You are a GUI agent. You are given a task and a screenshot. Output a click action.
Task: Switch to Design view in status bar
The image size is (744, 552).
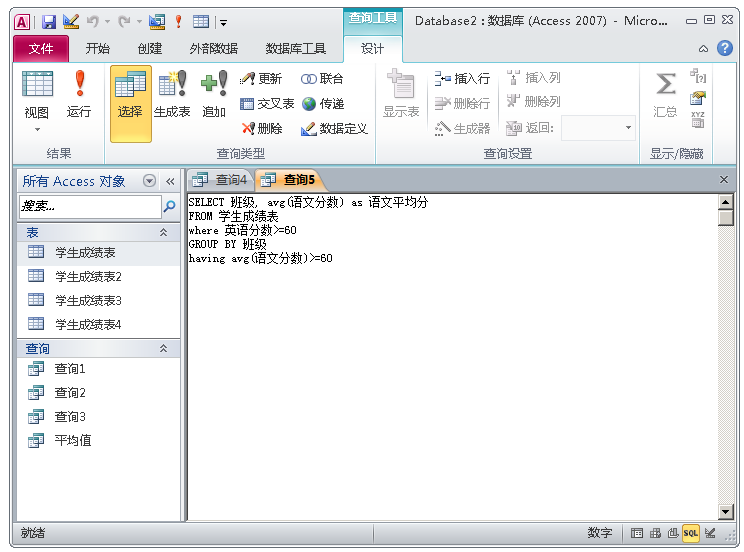[710, 533]
